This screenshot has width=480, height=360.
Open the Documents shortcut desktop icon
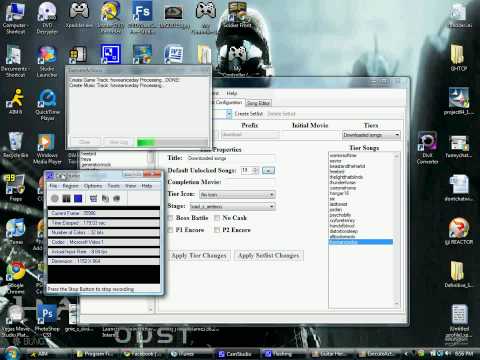[14, 62]
